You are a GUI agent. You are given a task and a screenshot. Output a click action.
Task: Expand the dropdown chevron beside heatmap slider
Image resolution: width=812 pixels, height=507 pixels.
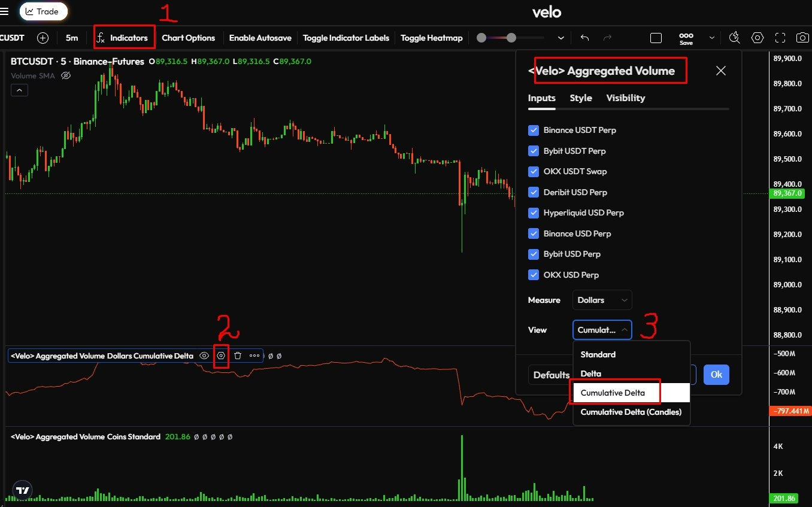[561, 38]
